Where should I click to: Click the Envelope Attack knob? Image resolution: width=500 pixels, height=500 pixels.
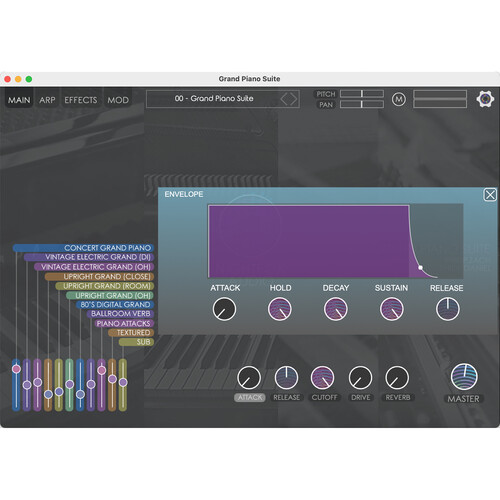224,309
